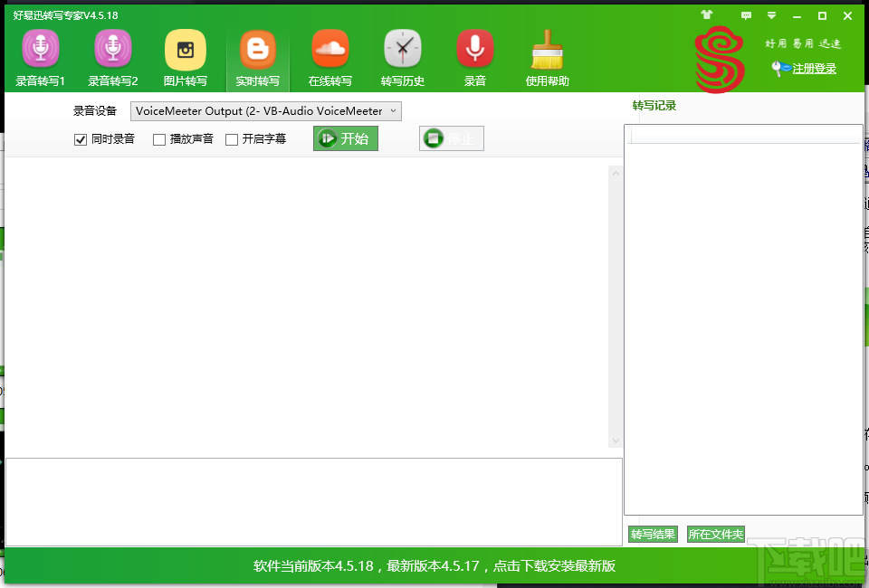This screenshot has width=869, height=588.
Task: Open the 录音设备 device dropdown
Action: click(393, 111)
